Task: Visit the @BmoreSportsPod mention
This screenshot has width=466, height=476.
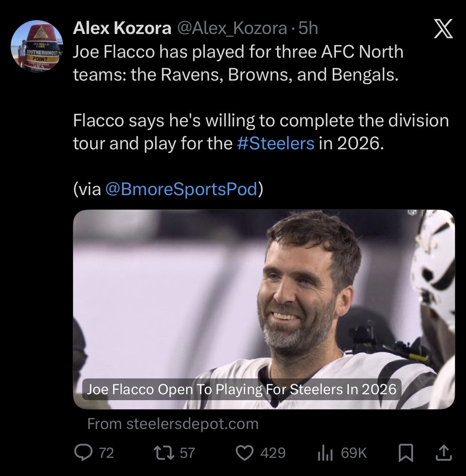Action: pos(182,189)
